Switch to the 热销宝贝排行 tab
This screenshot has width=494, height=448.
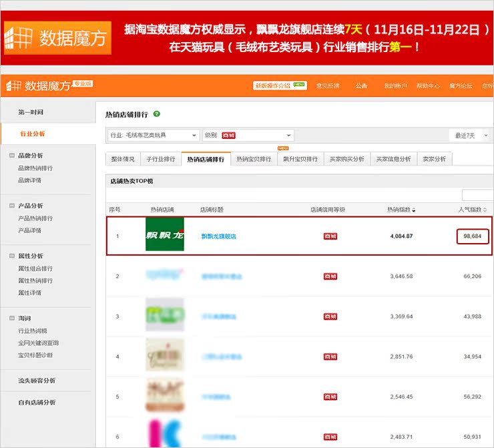(x=254, y=159)
